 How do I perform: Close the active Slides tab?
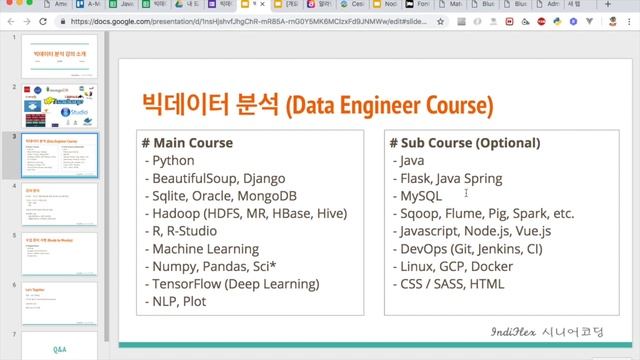click(262, 4)
